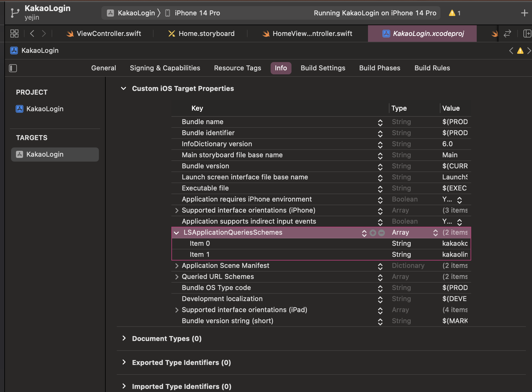Image resolution: width=532 pixels, height=392 pixels.
Task: Click the source control branch icon
Action: (x=14, y=13)
